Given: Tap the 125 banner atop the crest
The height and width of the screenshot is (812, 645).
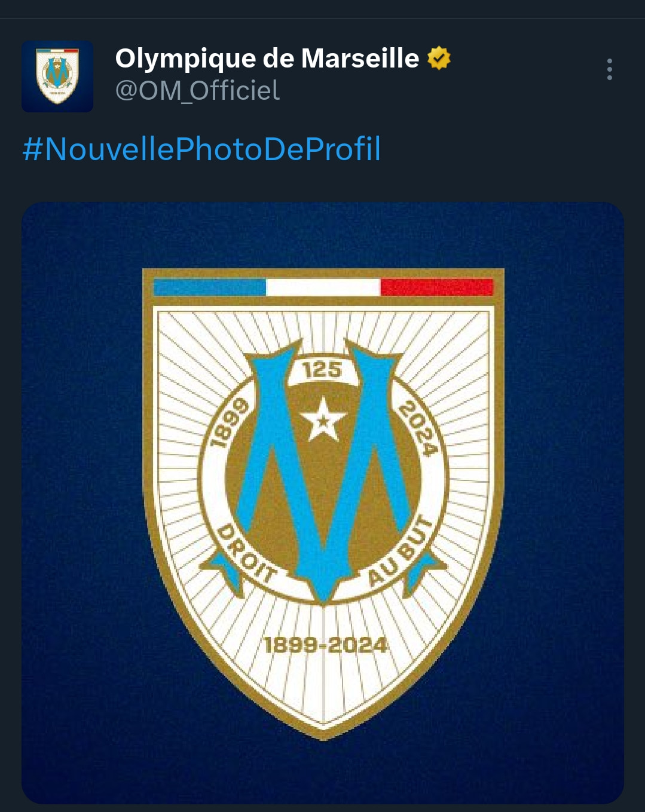Looking at the screenshot, I should (322, 370).
